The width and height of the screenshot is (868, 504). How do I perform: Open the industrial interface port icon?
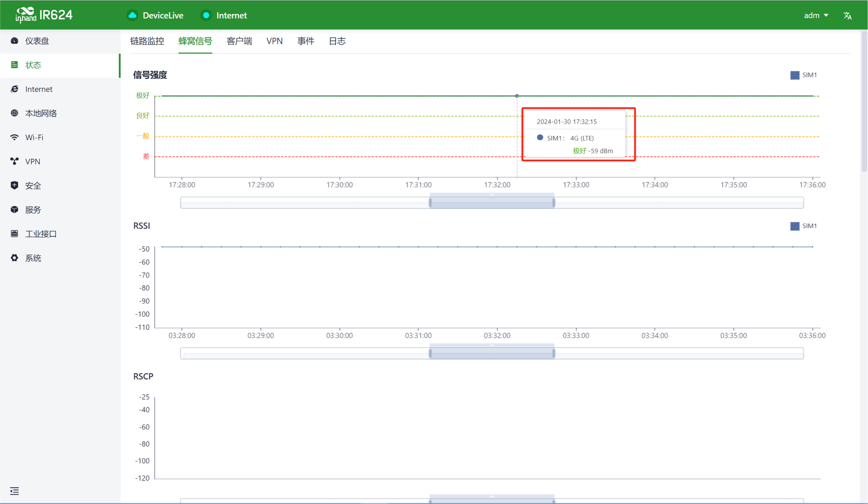pos(15,234)
